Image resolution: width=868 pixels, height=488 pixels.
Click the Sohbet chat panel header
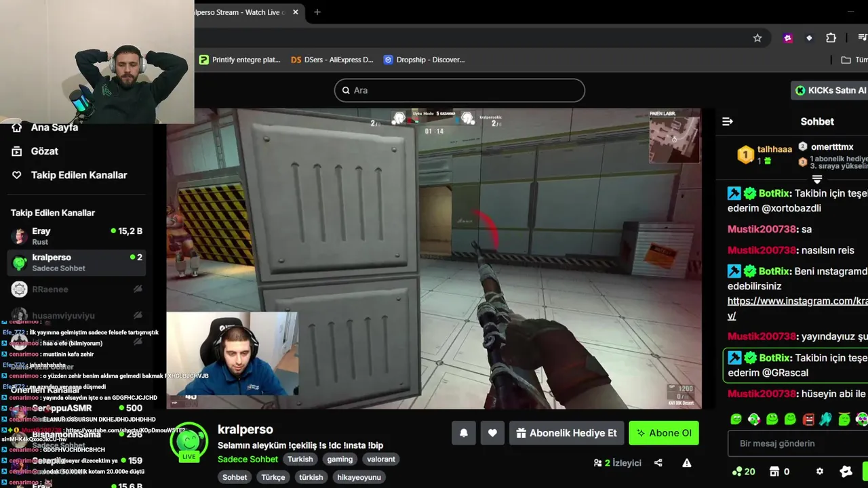[x=817, y=121]
